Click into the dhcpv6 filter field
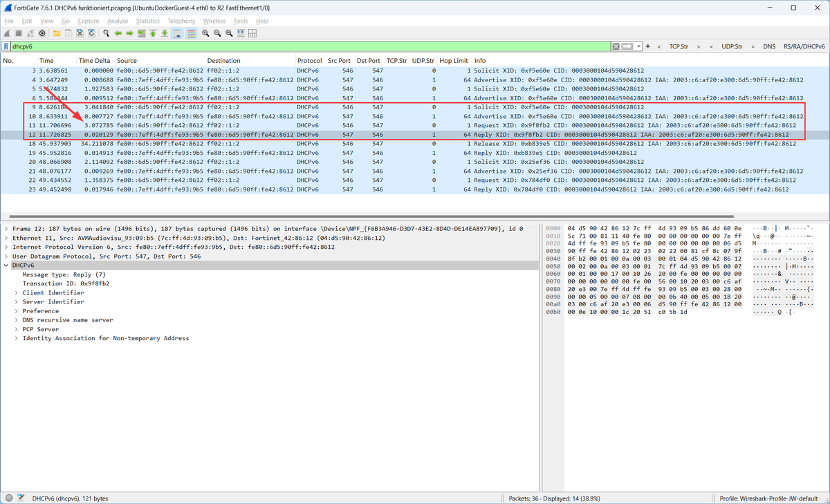Viewport: 830px width, 504px height. tap(311, 46)
